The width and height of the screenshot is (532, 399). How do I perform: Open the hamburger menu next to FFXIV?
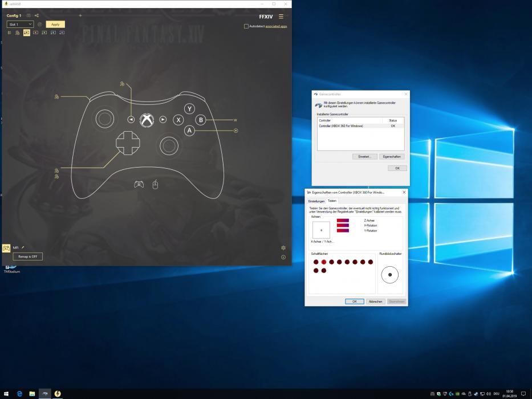(x=281, y=17)
